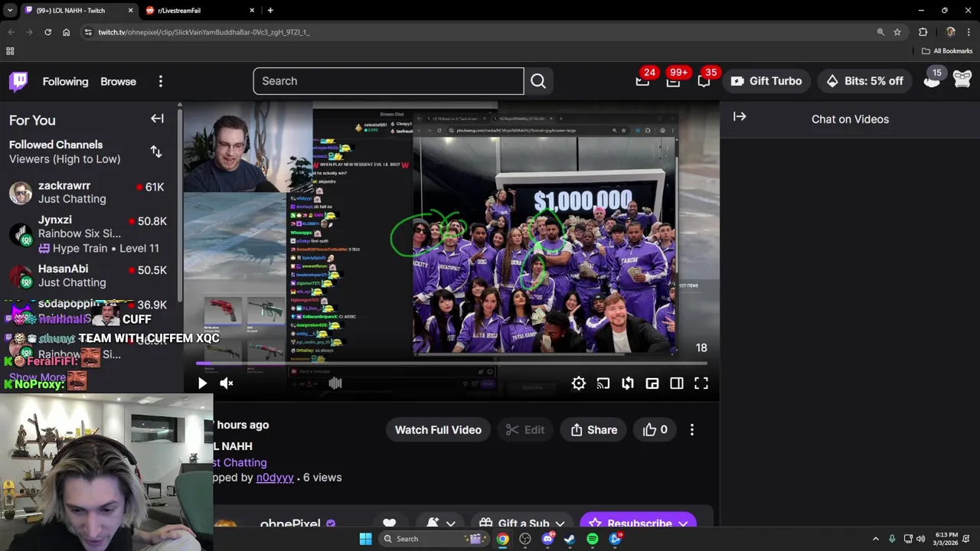Reload the page
Viewport: 980px width, 551px height.
tap(47, 32)
